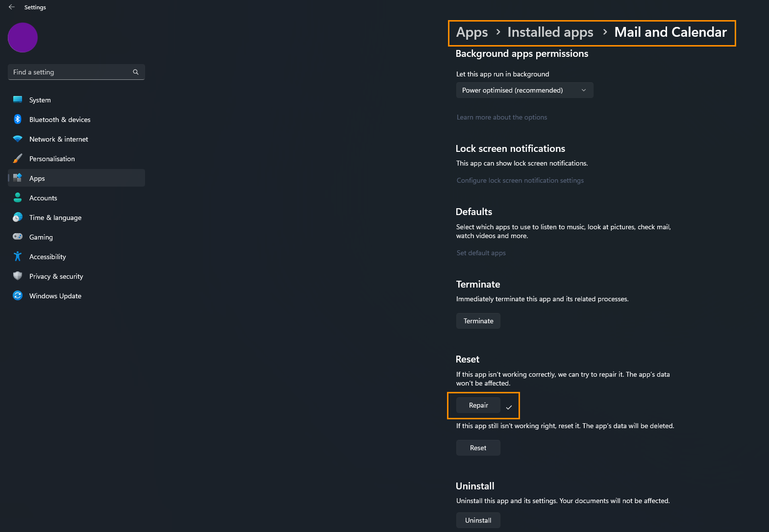The width and height of the screenshot is (769, 532).
Task: Open Privacy & security page
Action: (x=76, y=276)
